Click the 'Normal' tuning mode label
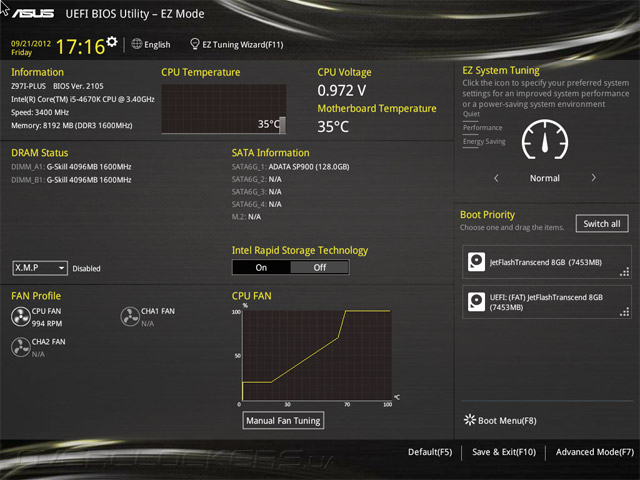 click(x=545, y=178)
